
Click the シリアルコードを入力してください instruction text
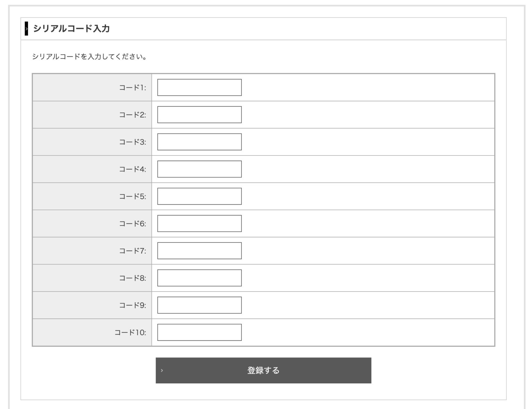click(90, 56)
